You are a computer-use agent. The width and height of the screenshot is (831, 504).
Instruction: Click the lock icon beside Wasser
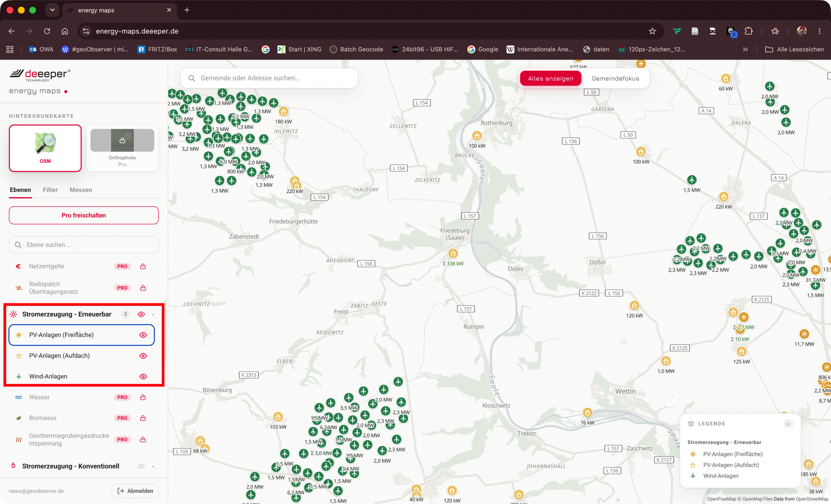[143, 398]
